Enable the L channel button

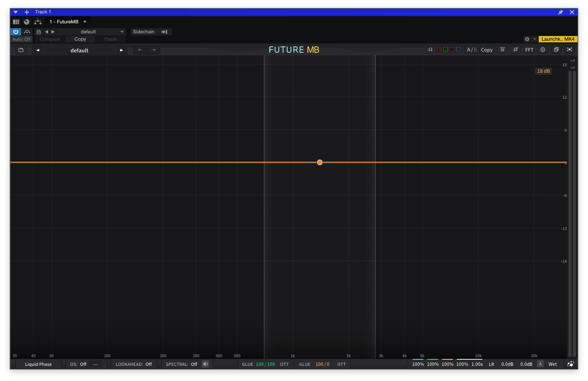[439, 50]
